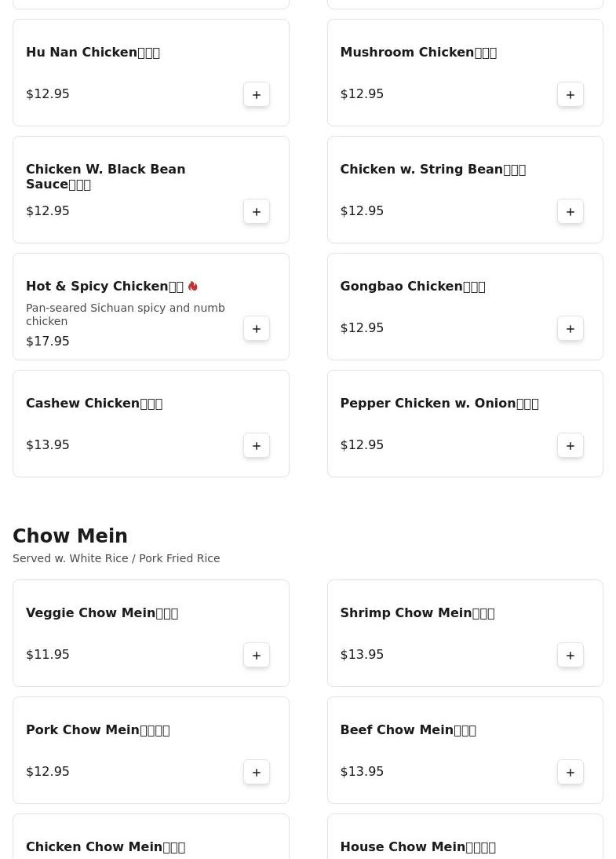Add Cashew Chicken with plus icon
616x859 pixels.
(x=257, y=445)
